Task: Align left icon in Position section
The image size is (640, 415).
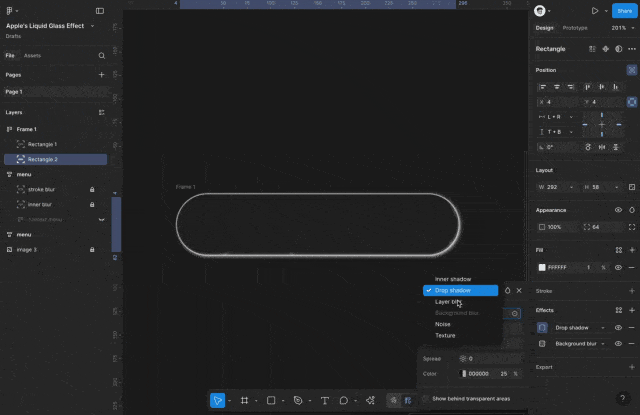Action: (543, 87)
